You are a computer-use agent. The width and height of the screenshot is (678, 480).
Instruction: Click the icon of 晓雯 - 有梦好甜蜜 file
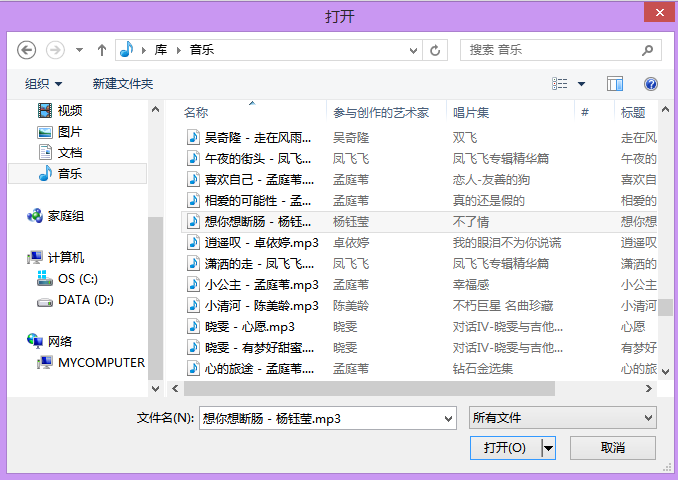point(193,347)
